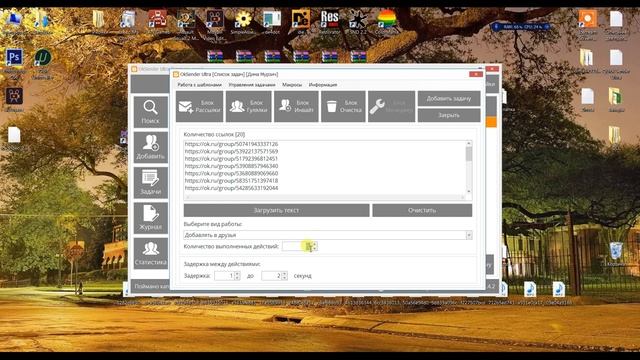Open Блок Рассылки envelope block
640x360 pixels.
pyautogui.click(x=200, y=107)
